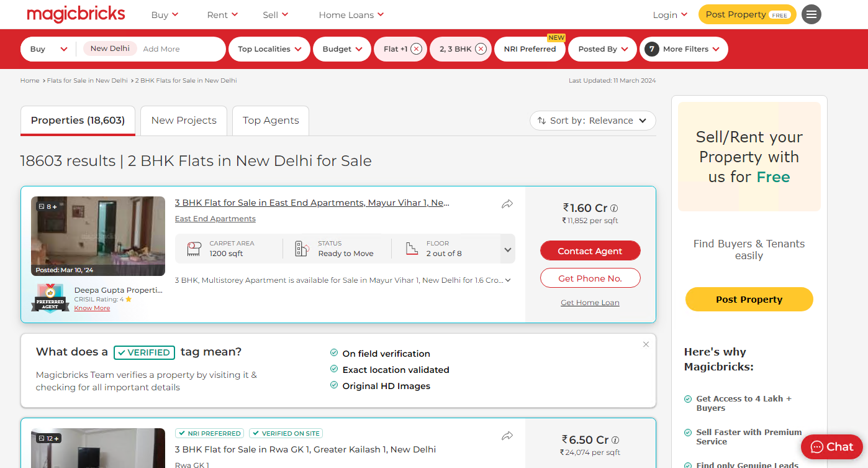Image resolution: width=868 pixels, height=468 pixels.
Task: Click agent name Deepa Gupta Properti...
Action: tap(119, 290)
